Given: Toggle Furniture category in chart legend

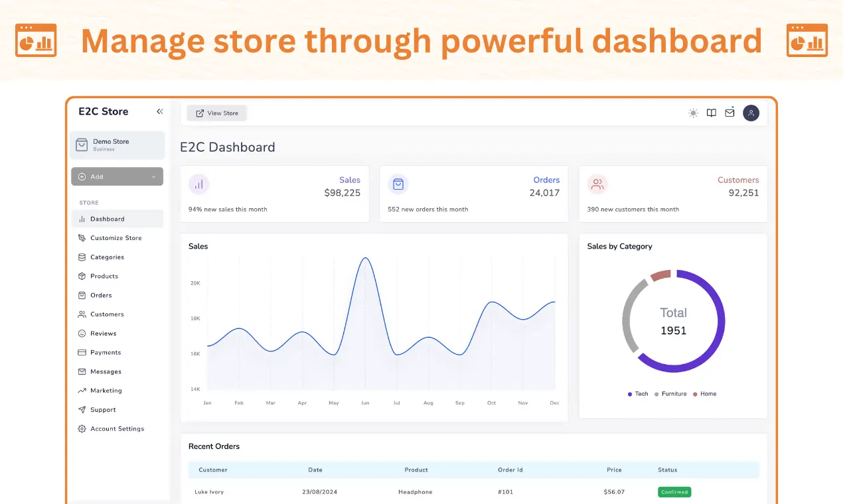Looking at the screenshot, I should point(670,394).
